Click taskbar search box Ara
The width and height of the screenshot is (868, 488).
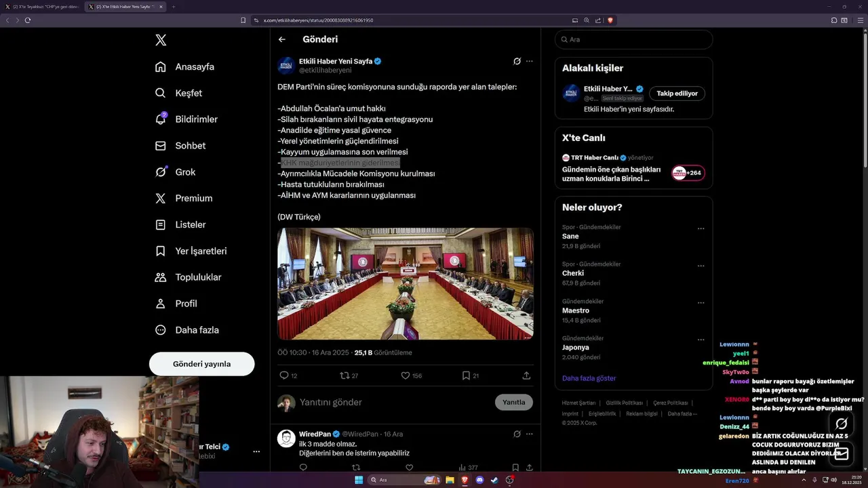(404, 480)
